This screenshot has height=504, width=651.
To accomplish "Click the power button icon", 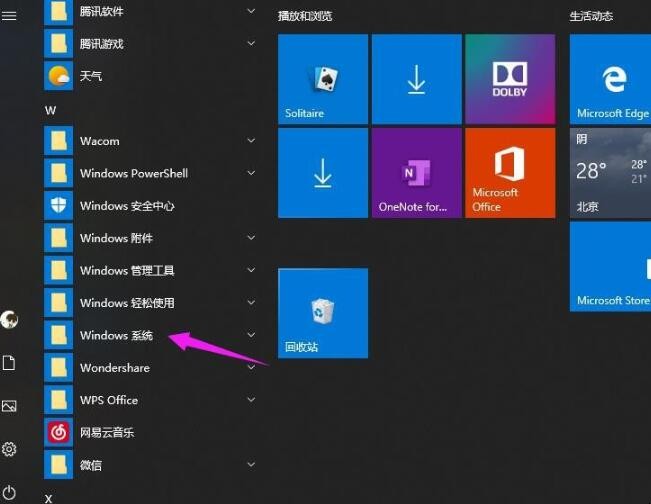I will tap(10, 491).
